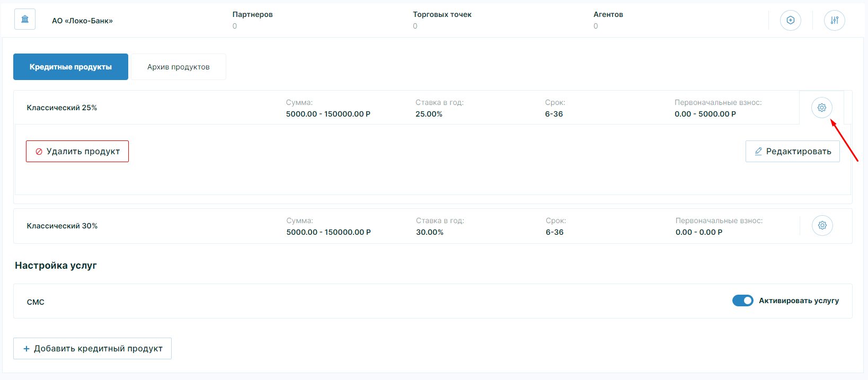Click the Торговых точек counter
The height and width of the screenshot is (380, 868).
[x=442, y=20]
